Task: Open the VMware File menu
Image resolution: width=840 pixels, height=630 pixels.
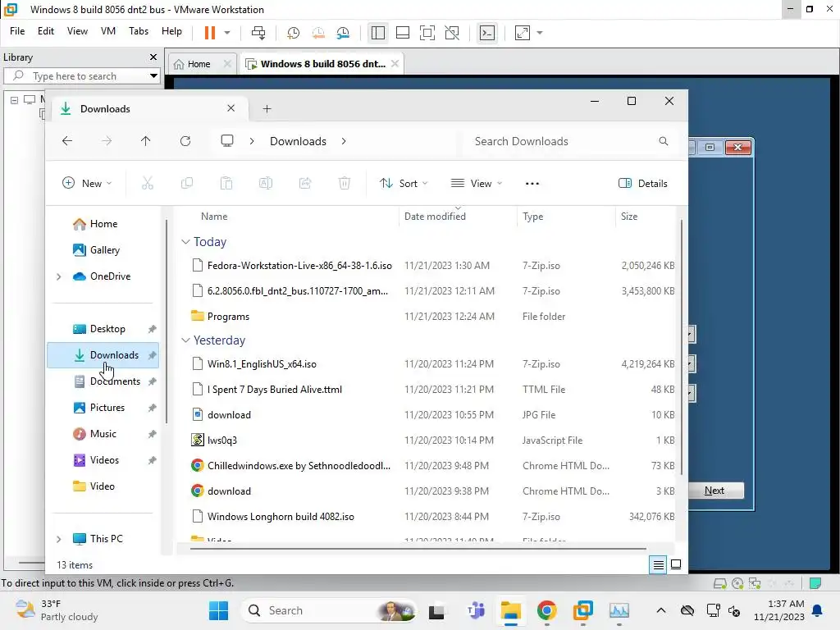Action: pyautogui.click(x=17, y=31)
